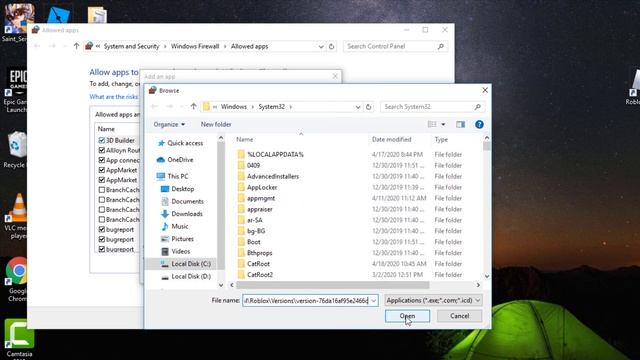Click the Open button in Browse dialog
The image size is (640, 360).
pos(407,316)
